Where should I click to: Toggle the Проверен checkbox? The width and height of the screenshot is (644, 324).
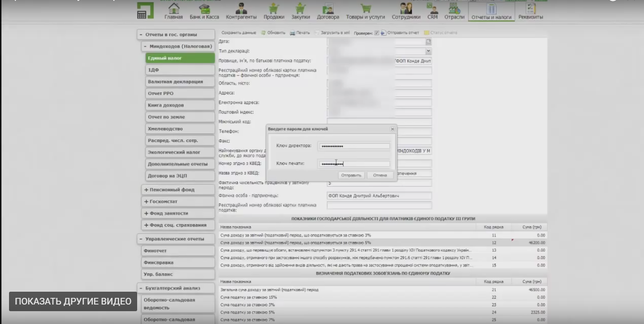point(376,33)
